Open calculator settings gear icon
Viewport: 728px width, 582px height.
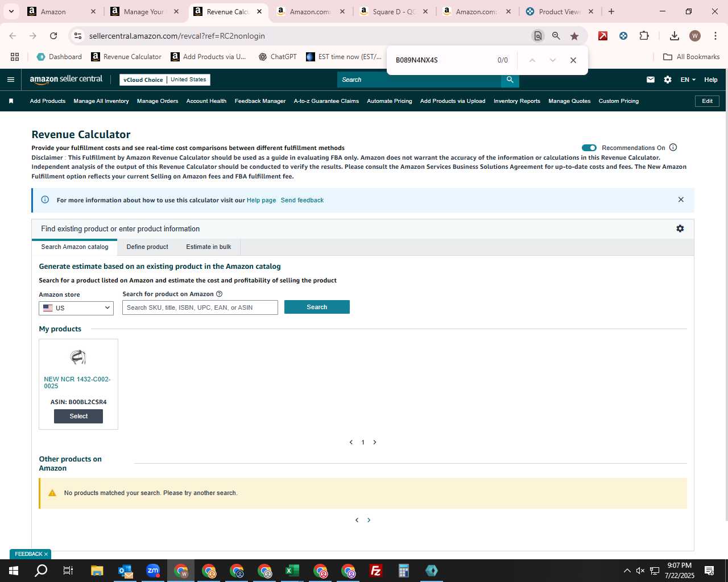point(680,228)
